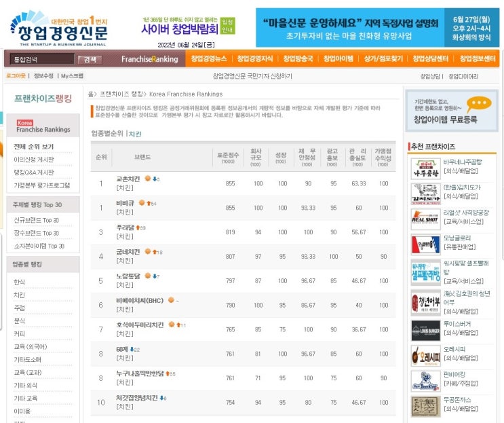Open the 굽네치킨 brand entry

click(128, 252)
